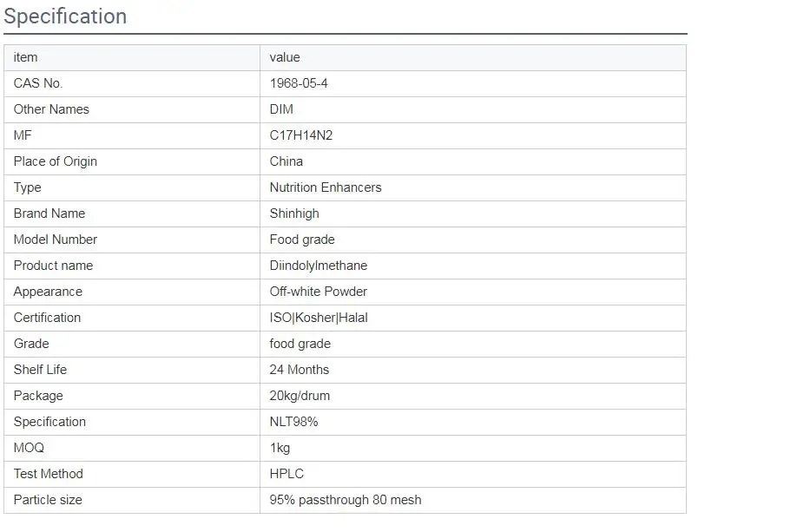Click the Off-white Powder appearance value

tap(319, 292)
